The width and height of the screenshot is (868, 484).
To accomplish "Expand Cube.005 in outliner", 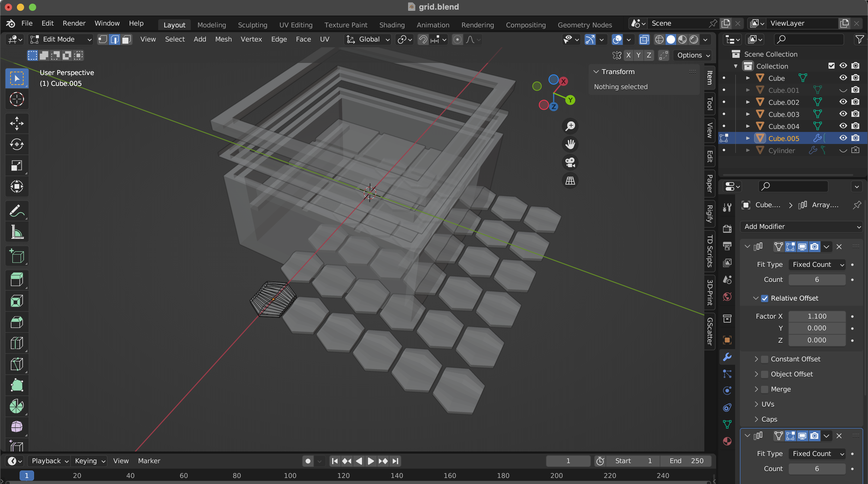I will [748, 138].
